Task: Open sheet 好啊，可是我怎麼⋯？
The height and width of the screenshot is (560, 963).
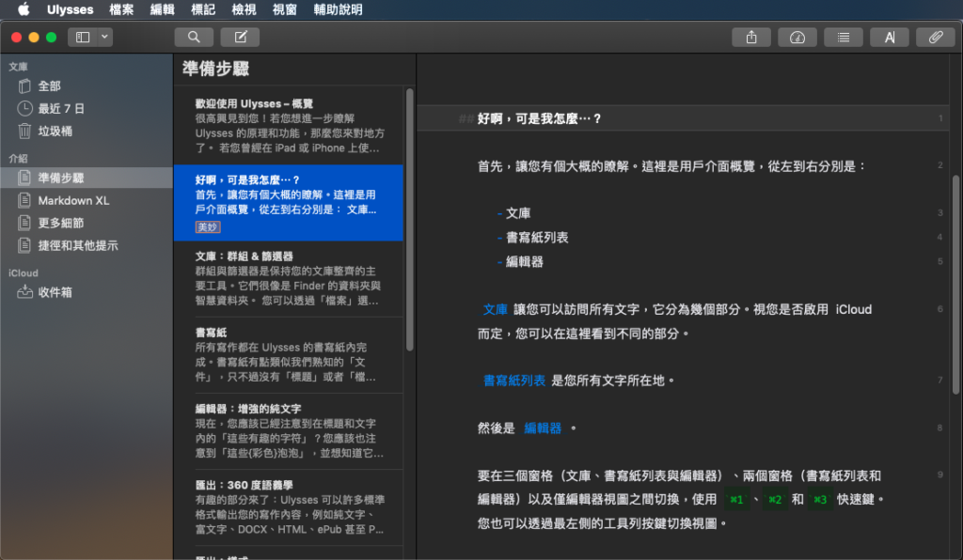Action: (x=289, y=202)
